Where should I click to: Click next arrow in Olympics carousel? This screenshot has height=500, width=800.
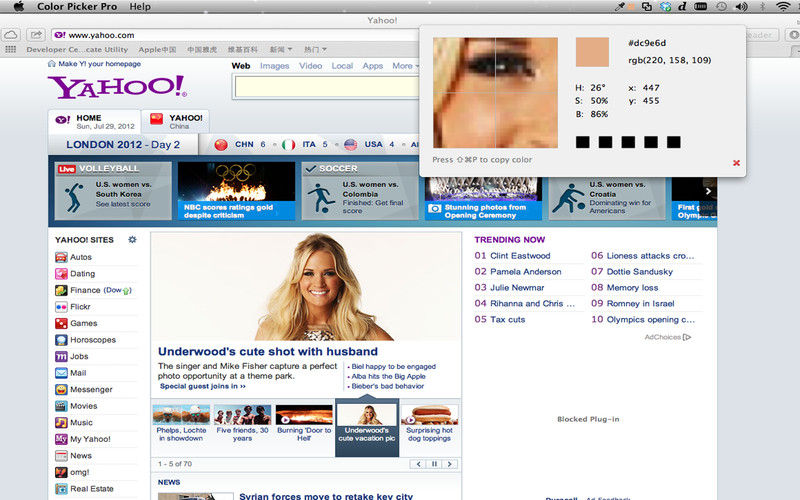click(x=708, y=191)
